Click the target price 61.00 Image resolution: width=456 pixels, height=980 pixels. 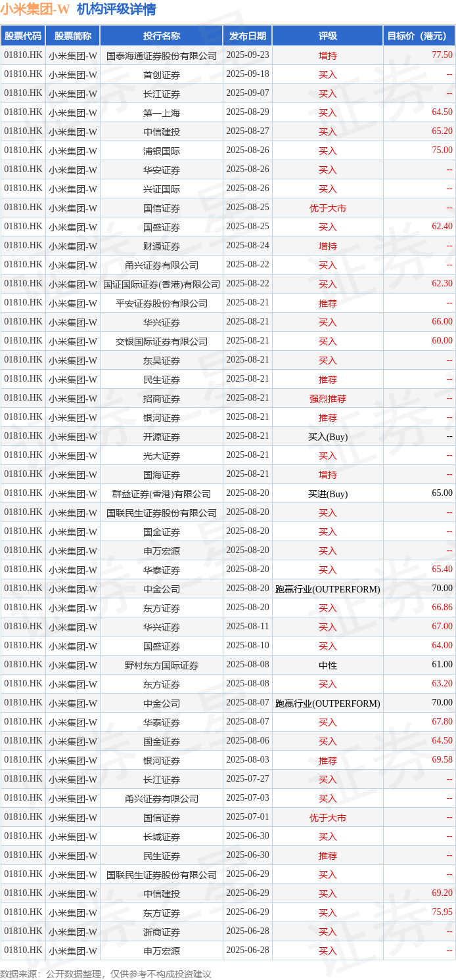click(x=442, y=665)
